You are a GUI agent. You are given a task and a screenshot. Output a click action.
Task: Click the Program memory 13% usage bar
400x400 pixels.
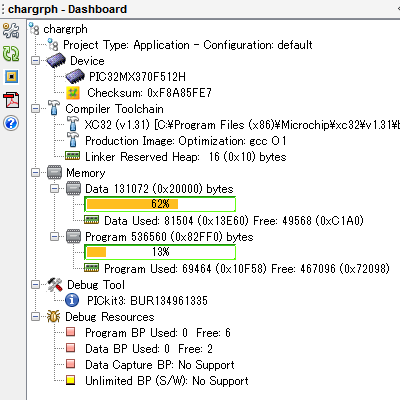[x=160, y=252]
